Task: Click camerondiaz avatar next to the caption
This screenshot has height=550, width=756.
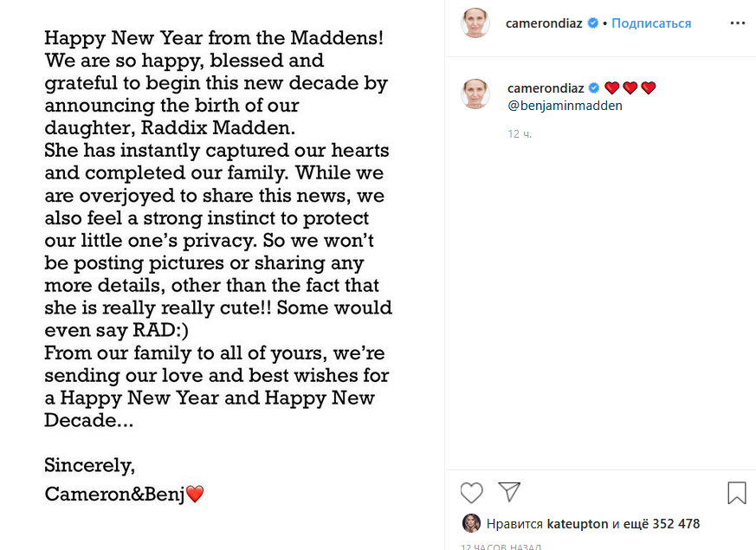Action: click(475, 94)
